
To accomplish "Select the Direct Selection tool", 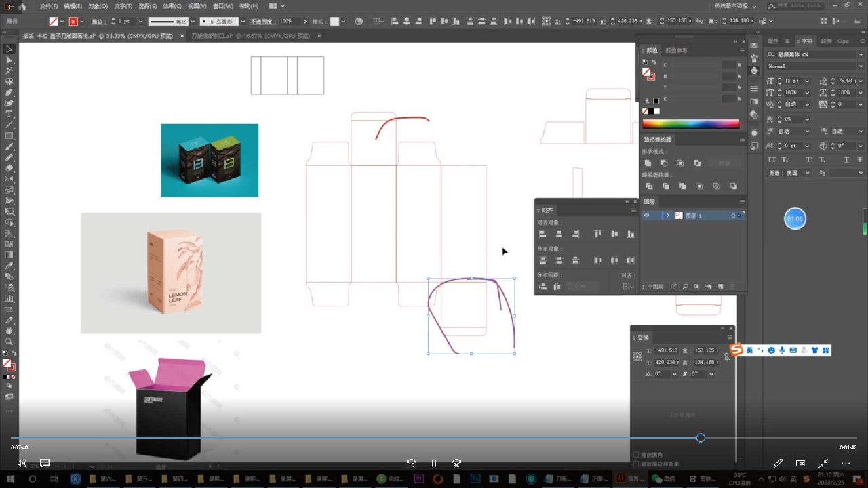I will (9, 60).
